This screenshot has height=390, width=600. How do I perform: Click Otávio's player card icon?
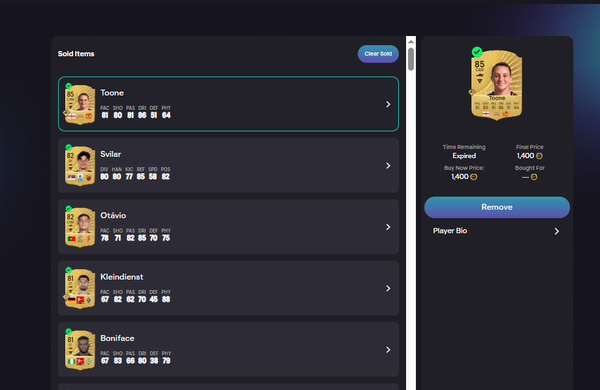point(80,227)
